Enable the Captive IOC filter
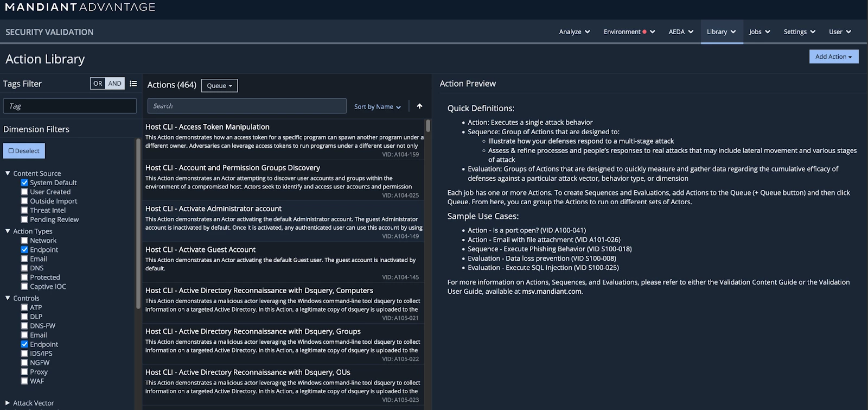This screenshot has width=868, height=410. (x=24, y=286)
